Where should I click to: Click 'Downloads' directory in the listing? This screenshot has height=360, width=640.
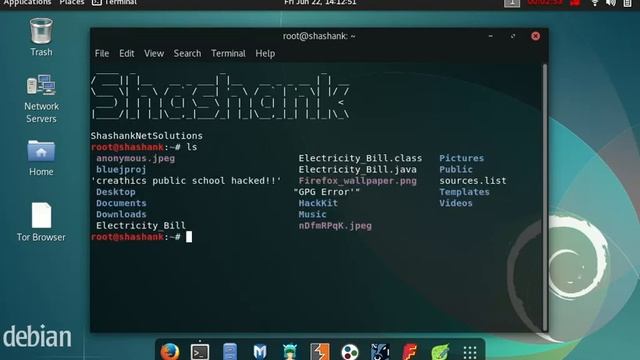[121, 214]
